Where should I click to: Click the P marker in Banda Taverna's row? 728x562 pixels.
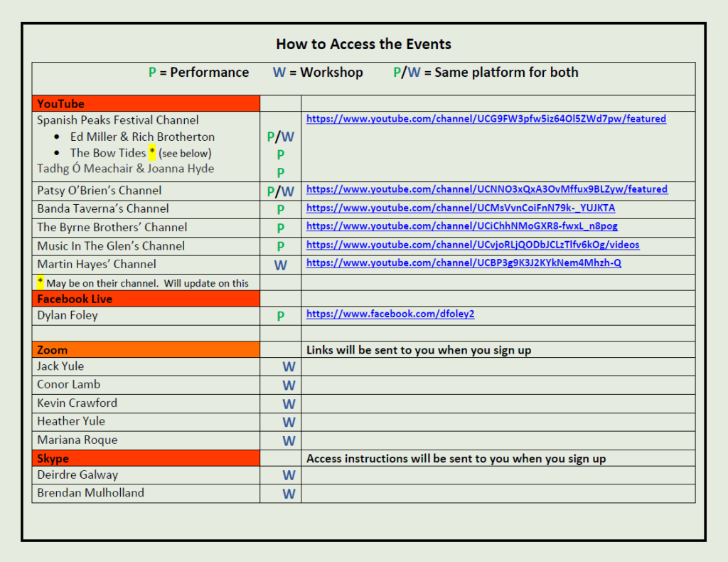(280, 210)
